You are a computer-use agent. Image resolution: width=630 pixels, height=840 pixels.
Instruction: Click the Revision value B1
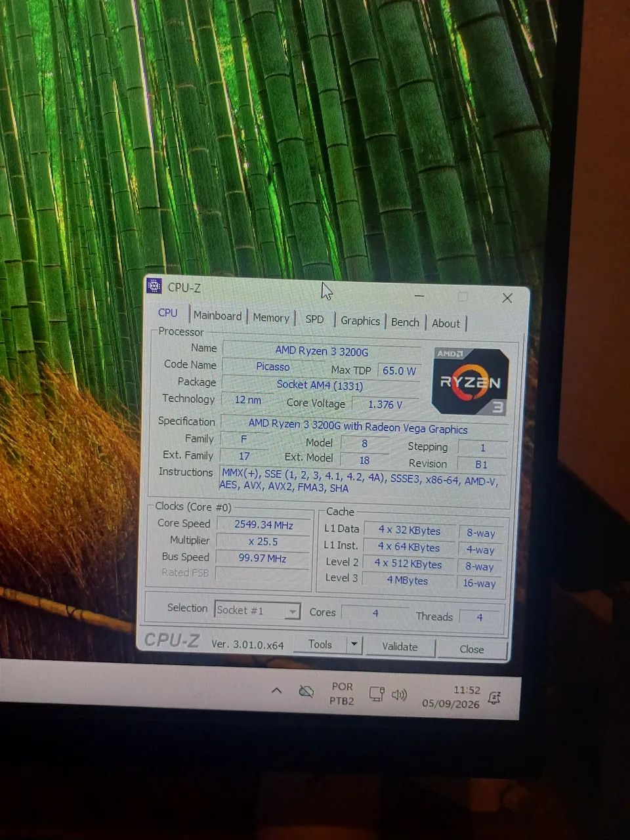(x=481, y=464)
